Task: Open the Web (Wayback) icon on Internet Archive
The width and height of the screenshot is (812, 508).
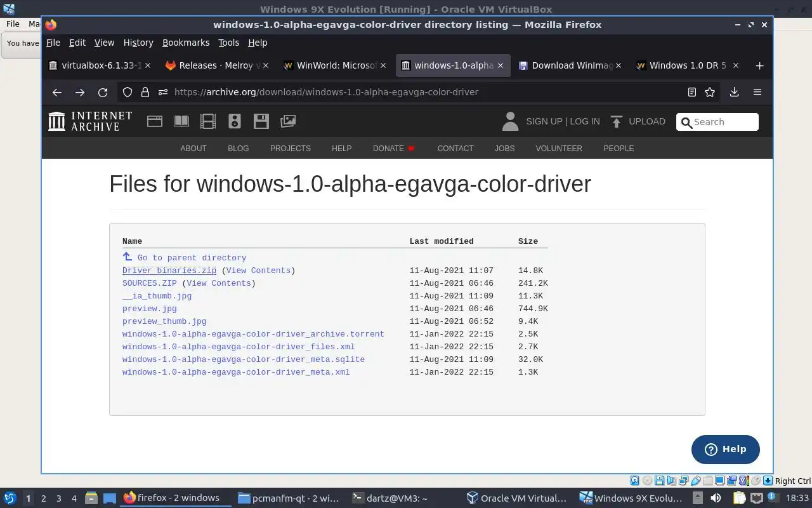Action: (155, 121)
